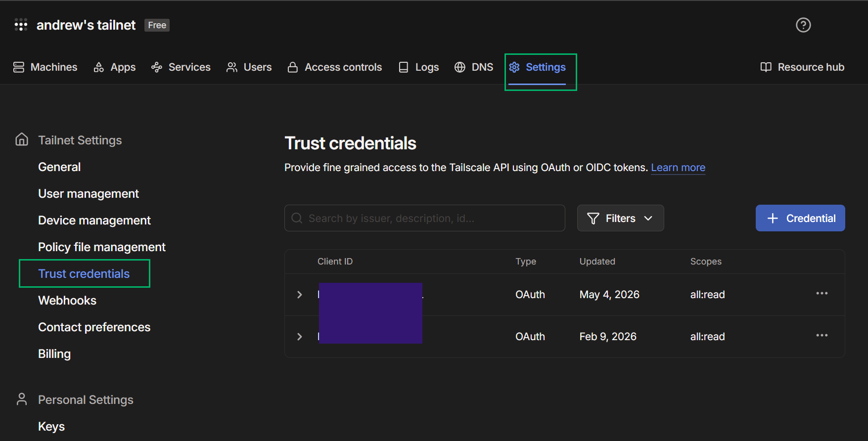Click the Tailscale dots logo icon
The width and height of the screenshot is (868, 441).
pos(21,25)
